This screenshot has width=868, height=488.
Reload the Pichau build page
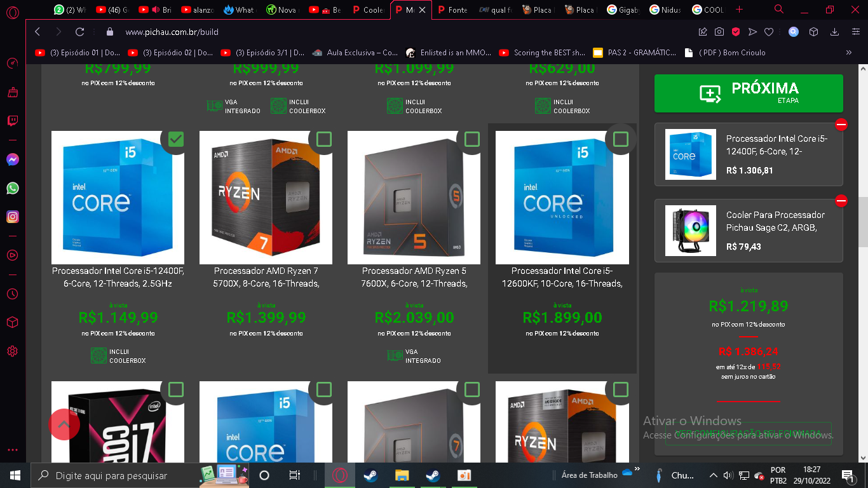[79, 32]
